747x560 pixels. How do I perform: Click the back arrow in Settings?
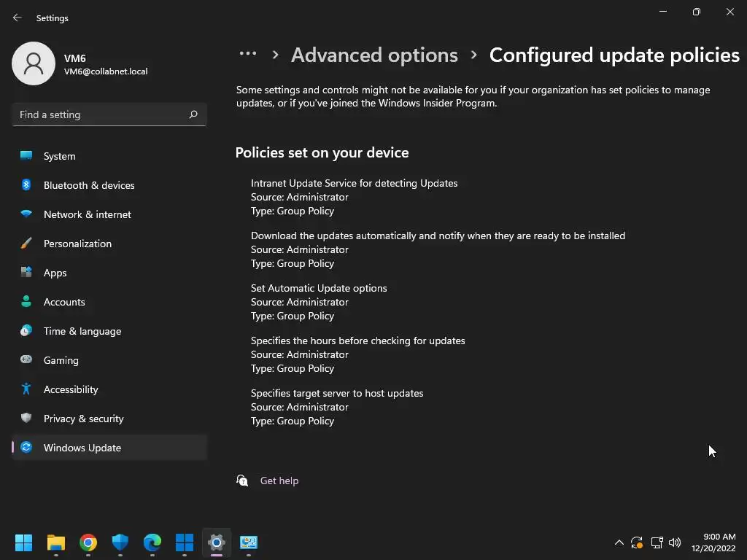18,17
